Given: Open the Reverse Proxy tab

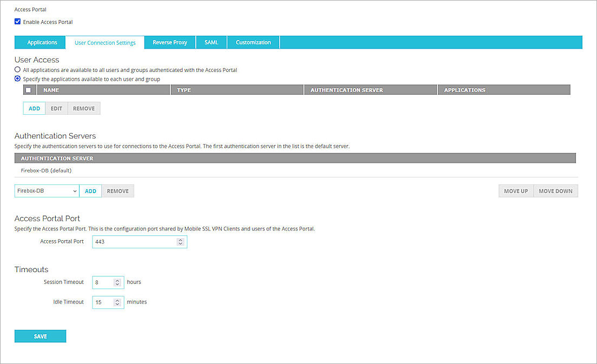Looking at the screenshot, I should pos(170,42).
